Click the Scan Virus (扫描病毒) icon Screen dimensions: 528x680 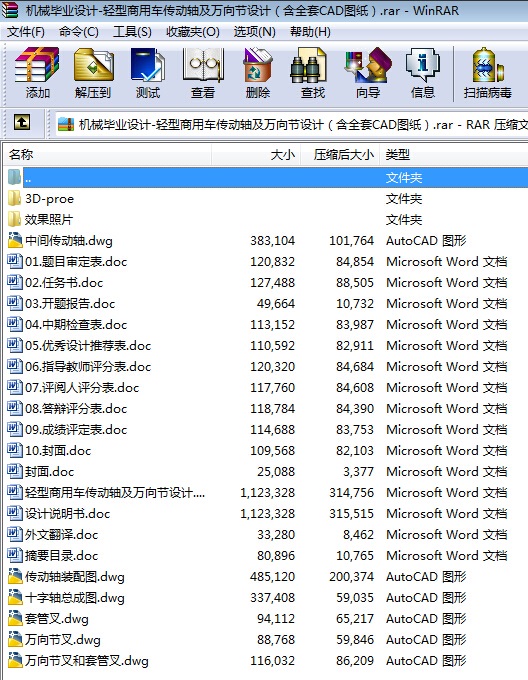point(487,72)
